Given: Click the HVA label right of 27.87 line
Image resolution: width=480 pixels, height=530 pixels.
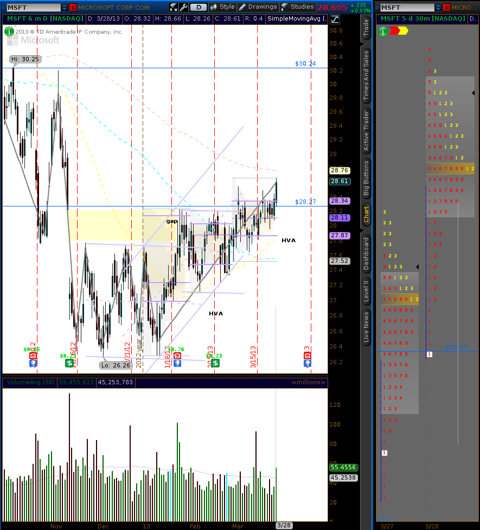Looking at the screenshot, I should (x=289, y=240).
